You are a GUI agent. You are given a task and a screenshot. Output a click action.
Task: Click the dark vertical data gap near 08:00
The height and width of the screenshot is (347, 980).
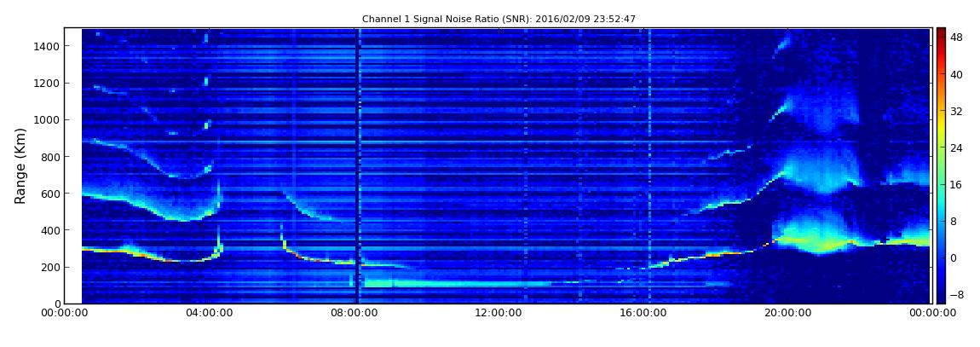click(357, 165)
